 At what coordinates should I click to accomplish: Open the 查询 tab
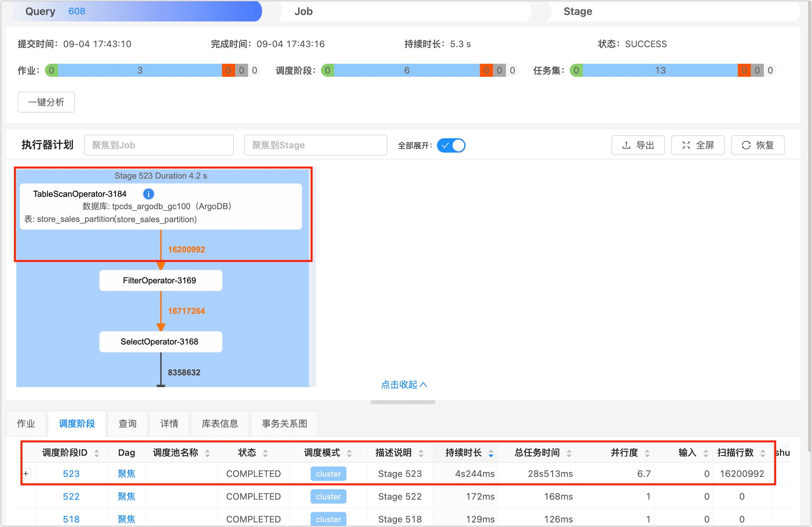[128, 424]
